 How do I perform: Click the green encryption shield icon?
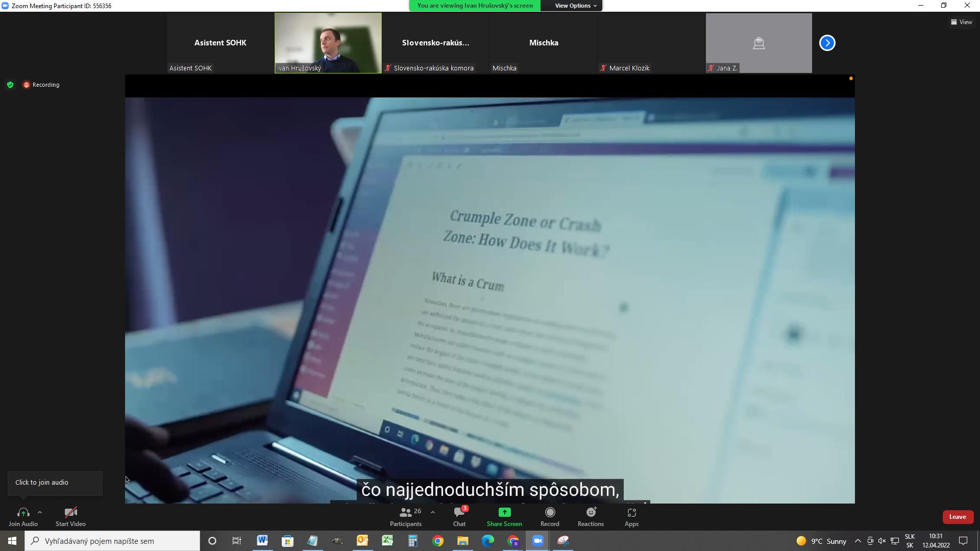point(10,85)
